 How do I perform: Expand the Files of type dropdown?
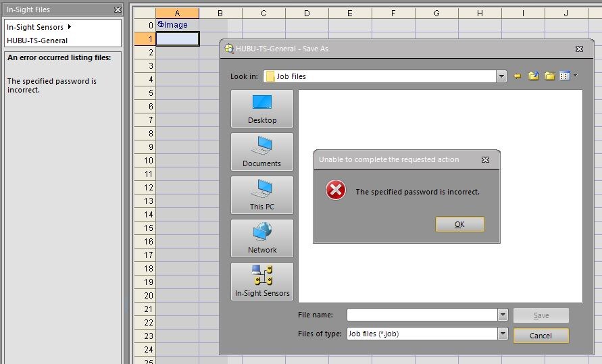pos(503,334)
